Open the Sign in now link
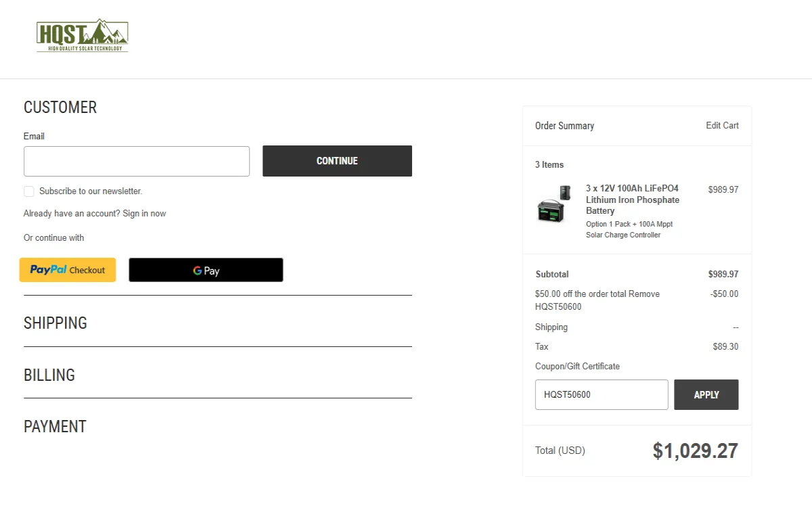812x531 pixels. (x=144, y=214)
